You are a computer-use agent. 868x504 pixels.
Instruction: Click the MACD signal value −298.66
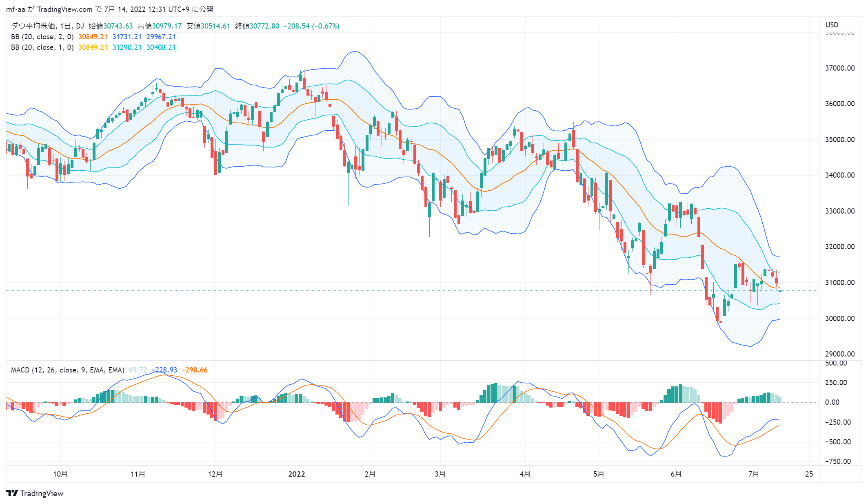click(195, 370)
